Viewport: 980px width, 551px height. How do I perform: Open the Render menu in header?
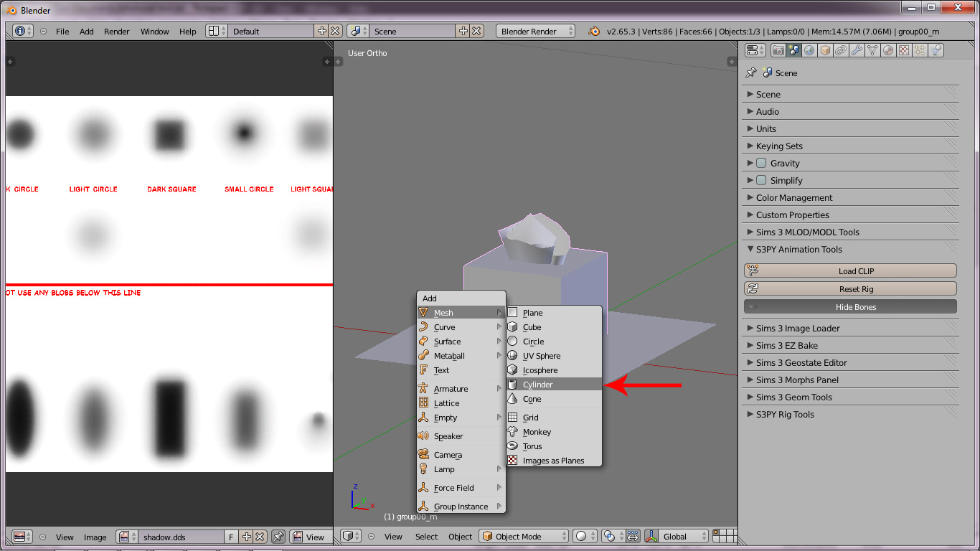tap(116, 32)
